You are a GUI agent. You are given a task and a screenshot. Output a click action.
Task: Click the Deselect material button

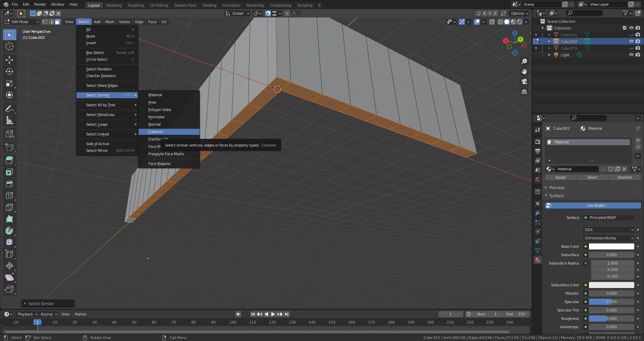pyautogui.click(x=625, y=177)
